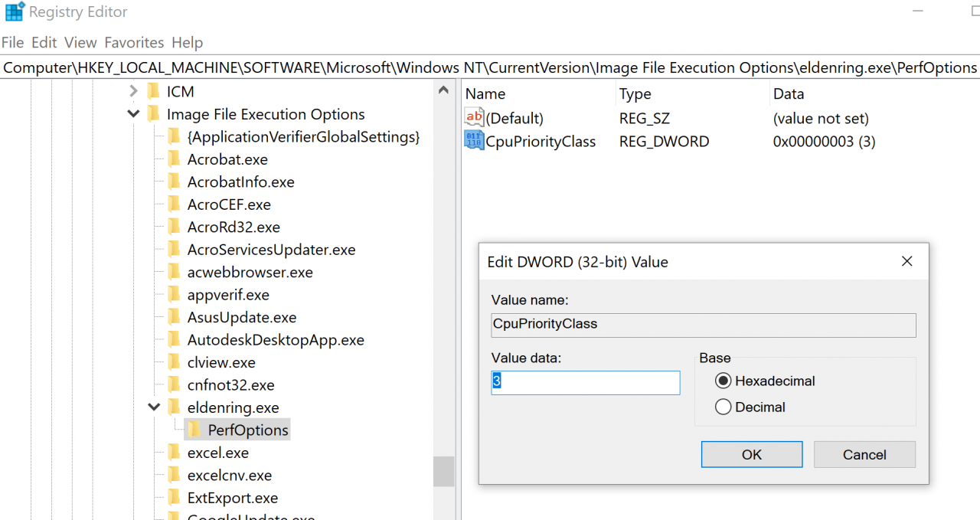Image resolution: width=980 pixels, height=520 pixels.
Task: Click the PerfOptions folder icon
Action: pos(194,430)
